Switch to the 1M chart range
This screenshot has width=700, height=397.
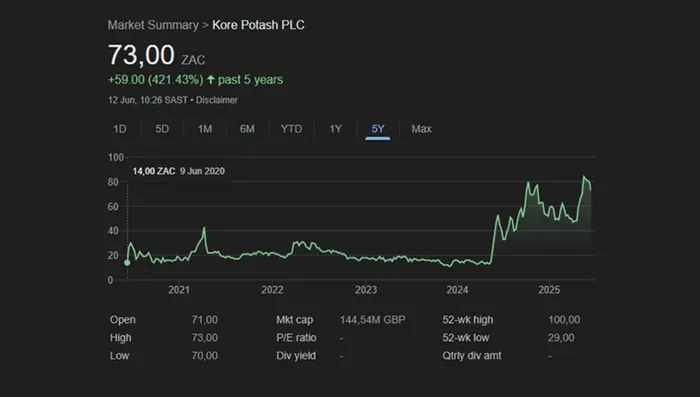coord(205,129)
